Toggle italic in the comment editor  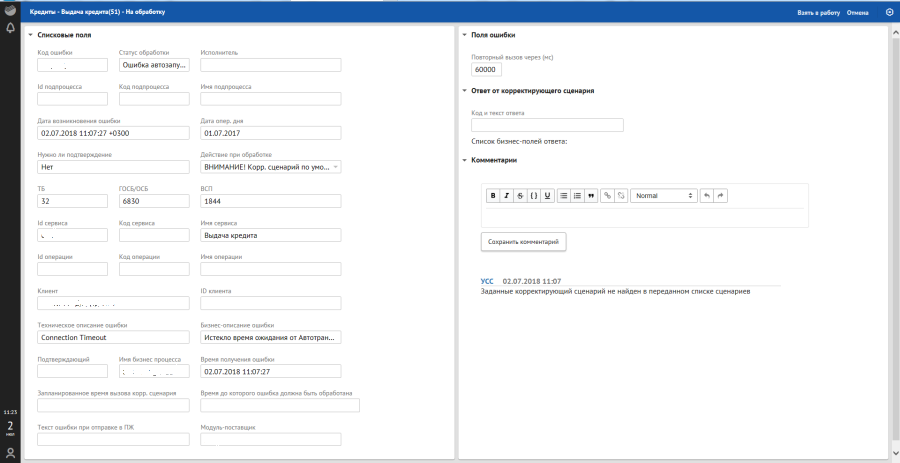(506, 196)
